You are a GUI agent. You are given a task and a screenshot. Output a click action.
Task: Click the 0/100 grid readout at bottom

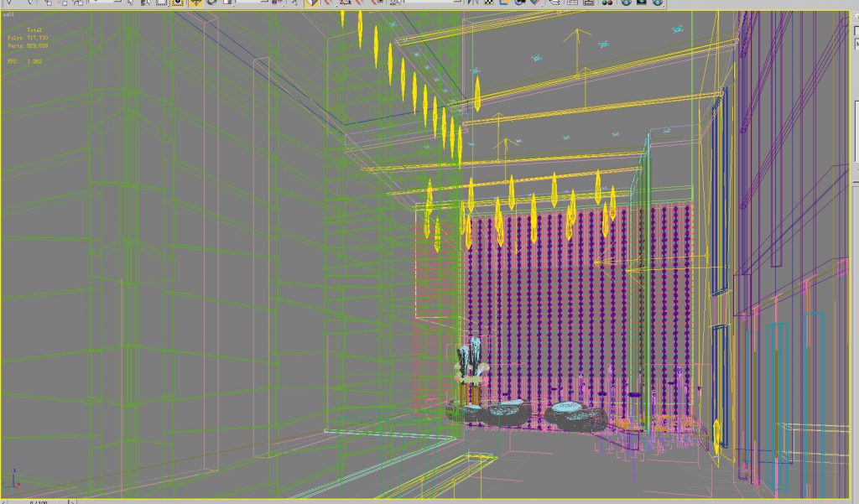(38, 500)
